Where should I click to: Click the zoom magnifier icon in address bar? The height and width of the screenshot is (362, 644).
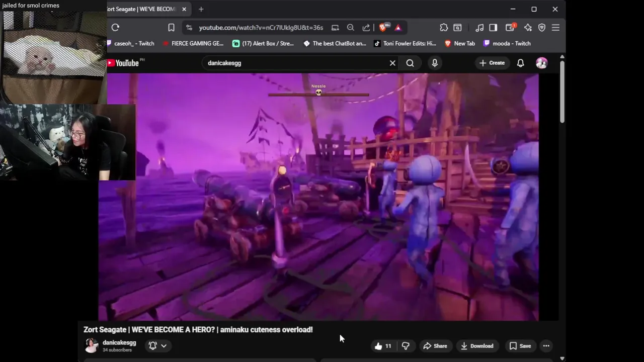(x=351, y=28)
